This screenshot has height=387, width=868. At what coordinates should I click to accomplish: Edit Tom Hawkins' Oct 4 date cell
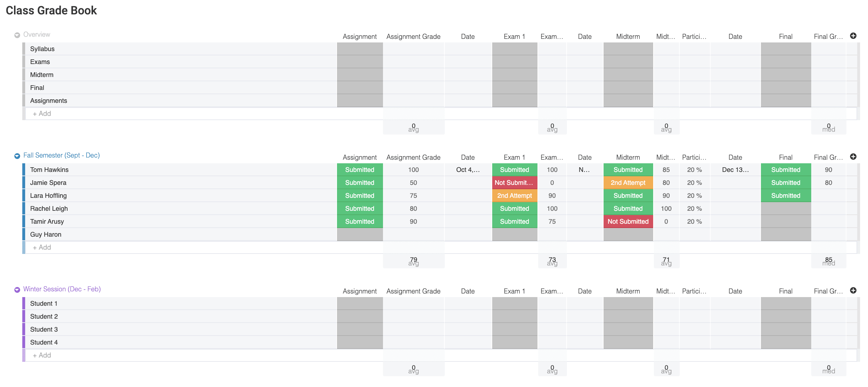tap(468, 170)
